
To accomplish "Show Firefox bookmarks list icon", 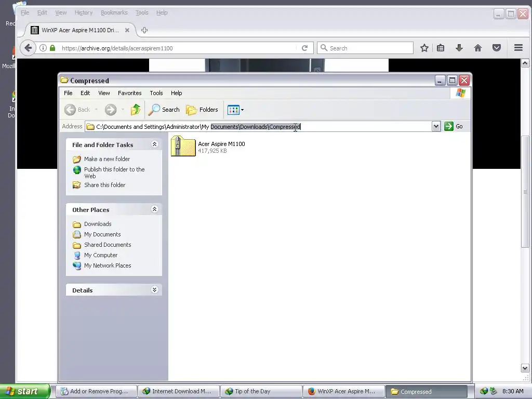I will (x=441, y=48).
